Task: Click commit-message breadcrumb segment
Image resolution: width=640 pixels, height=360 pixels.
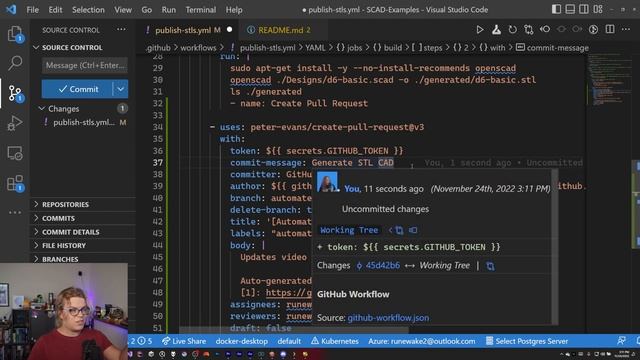Action: point(553,48)
